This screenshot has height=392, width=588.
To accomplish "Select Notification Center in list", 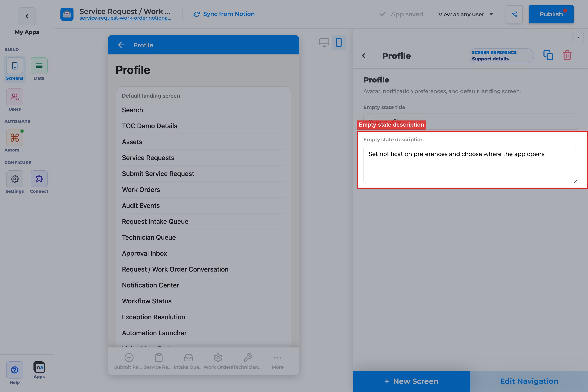I will pos(203,285).
